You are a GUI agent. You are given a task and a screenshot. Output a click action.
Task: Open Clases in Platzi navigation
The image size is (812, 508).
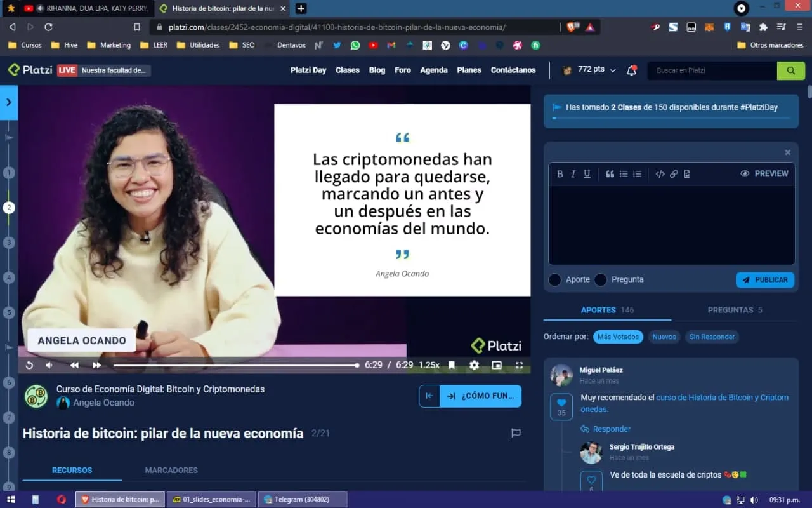point(348,70)
